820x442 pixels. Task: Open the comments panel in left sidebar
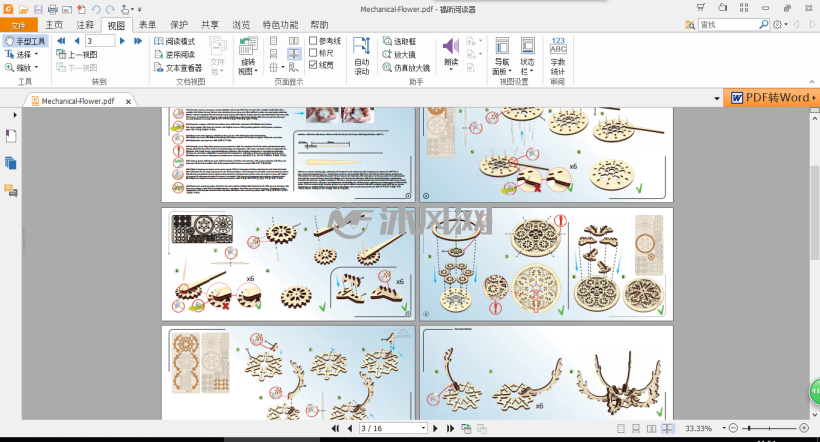[x=10, y=190]
